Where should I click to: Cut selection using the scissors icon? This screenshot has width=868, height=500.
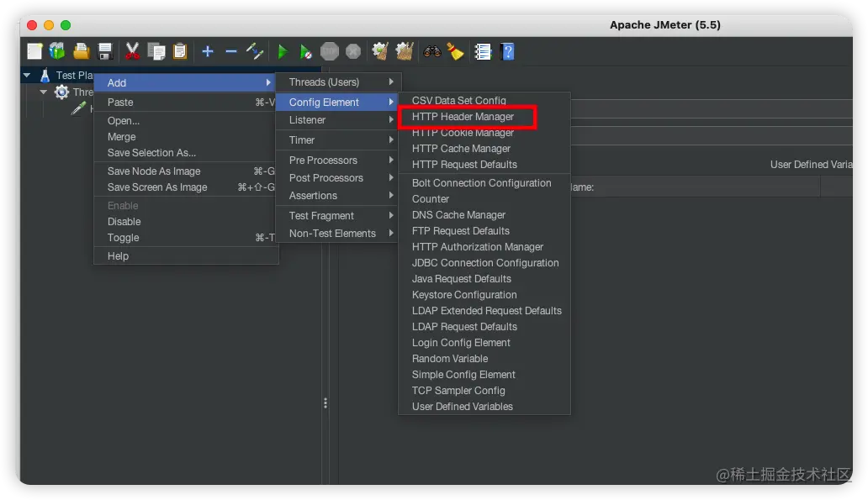132,51
